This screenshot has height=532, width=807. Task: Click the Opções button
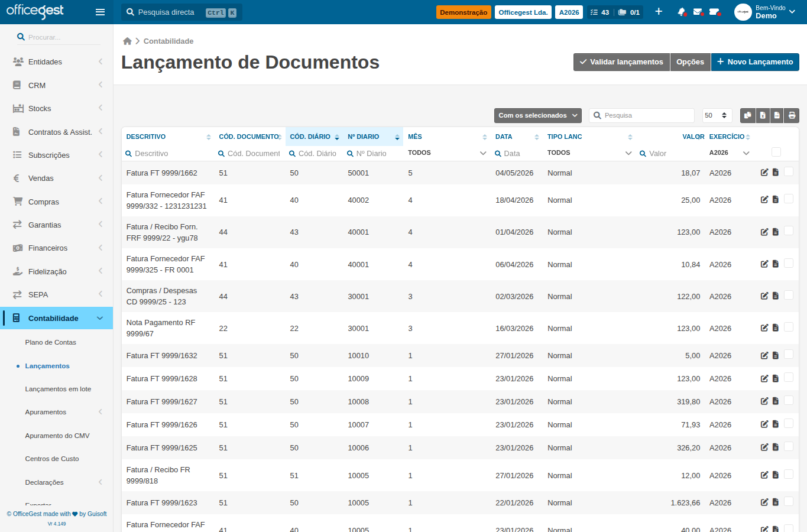pyautogui.click(x=690, y=62)
